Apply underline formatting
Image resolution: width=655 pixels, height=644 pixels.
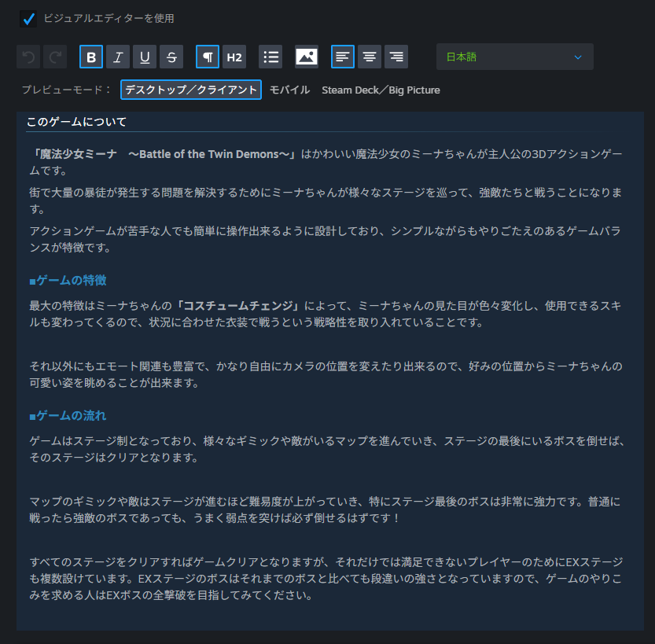click(145, 57)
